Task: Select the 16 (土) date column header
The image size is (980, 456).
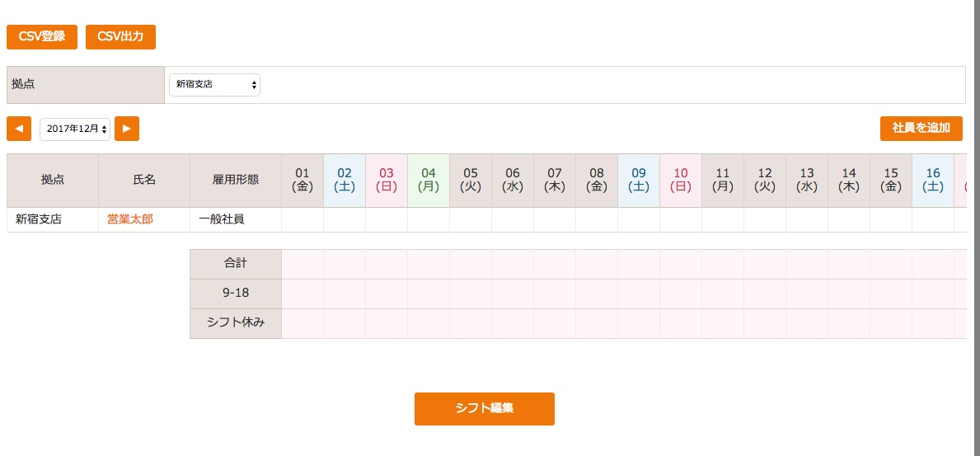Action: (933, 180)
